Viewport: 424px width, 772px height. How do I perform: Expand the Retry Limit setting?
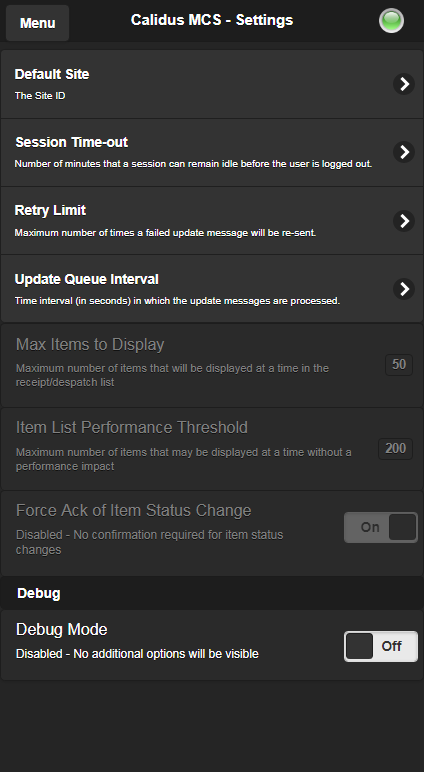click(212, 221)
